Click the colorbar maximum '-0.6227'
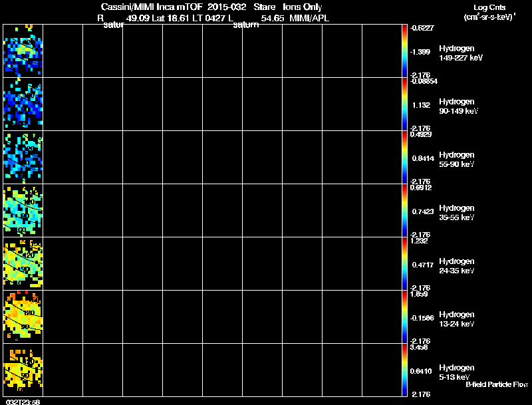This screenshot has width=532, height=405. (422, 28)
